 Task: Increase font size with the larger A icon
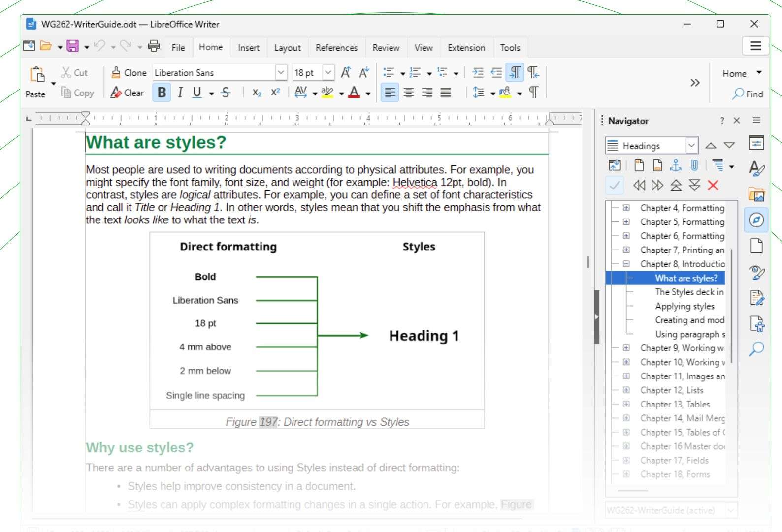pyautogui.click(x=346, y=73)
